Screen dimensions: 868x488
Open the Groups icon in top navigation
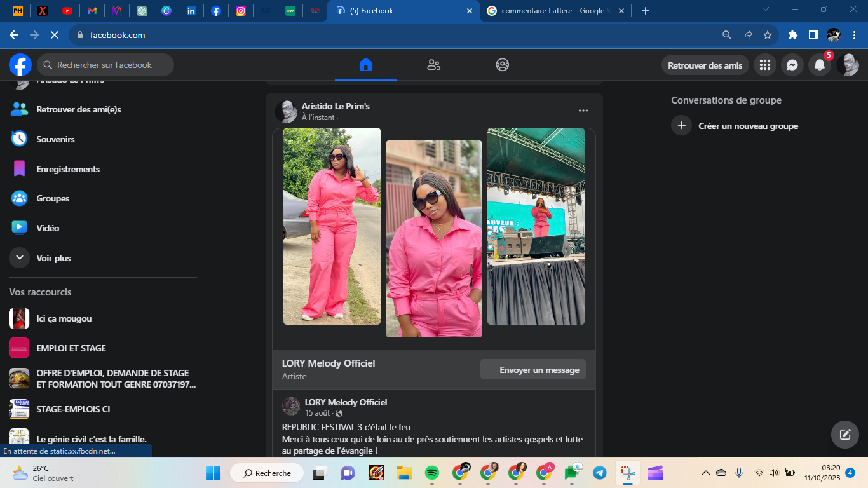click(x=503, y=65)
